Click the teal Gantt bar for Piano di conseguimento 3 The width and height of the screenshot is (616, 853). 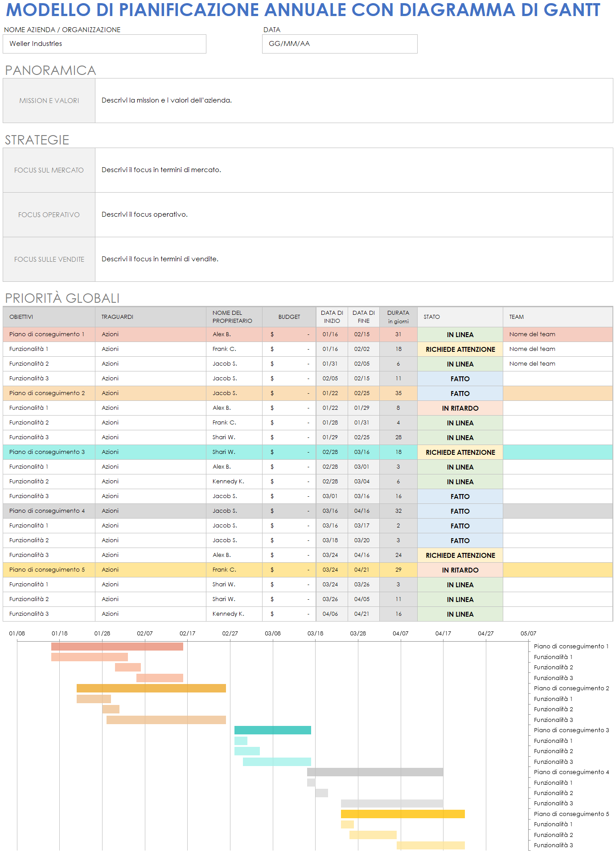coord(273,730)
